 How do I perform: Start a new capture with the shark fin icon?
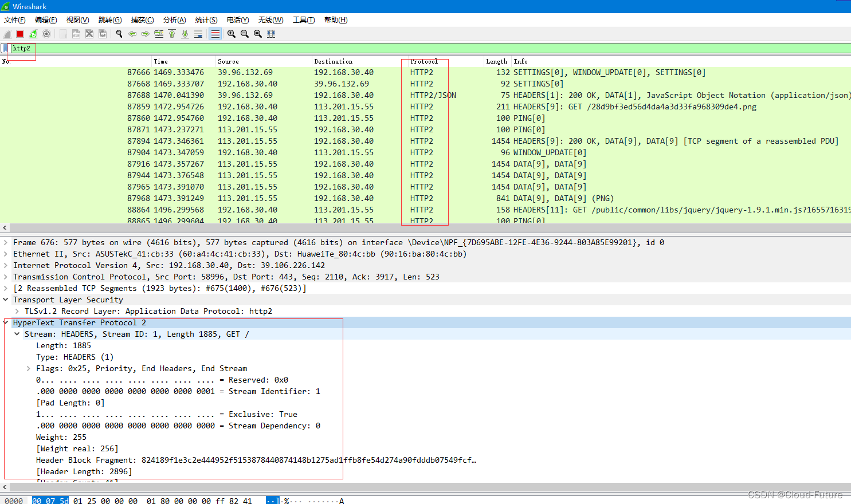coord(6,34)
